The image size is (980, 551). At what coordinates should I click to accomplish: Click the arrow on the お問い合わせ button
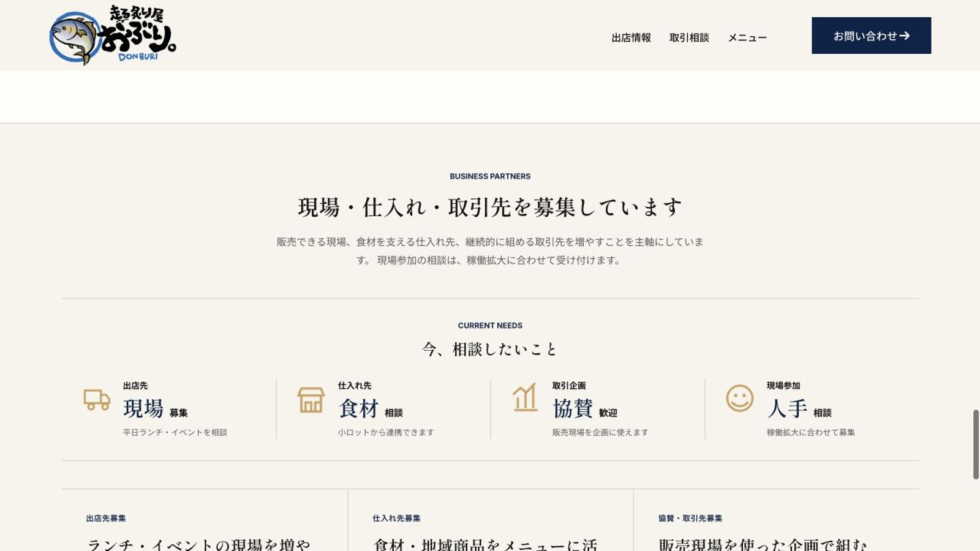point(905,36)
